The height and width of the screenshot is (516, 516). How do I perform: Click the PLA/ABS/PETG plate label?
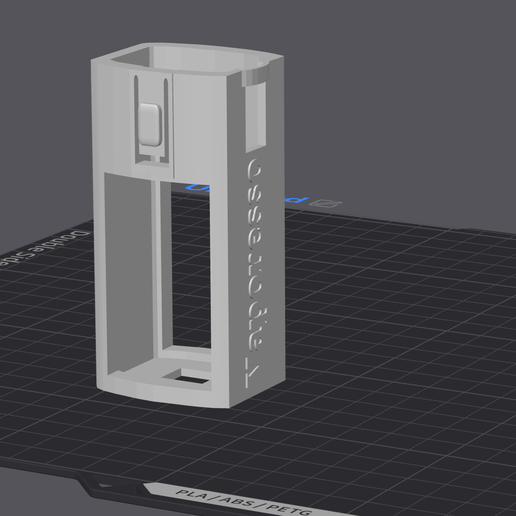(243, 502)
